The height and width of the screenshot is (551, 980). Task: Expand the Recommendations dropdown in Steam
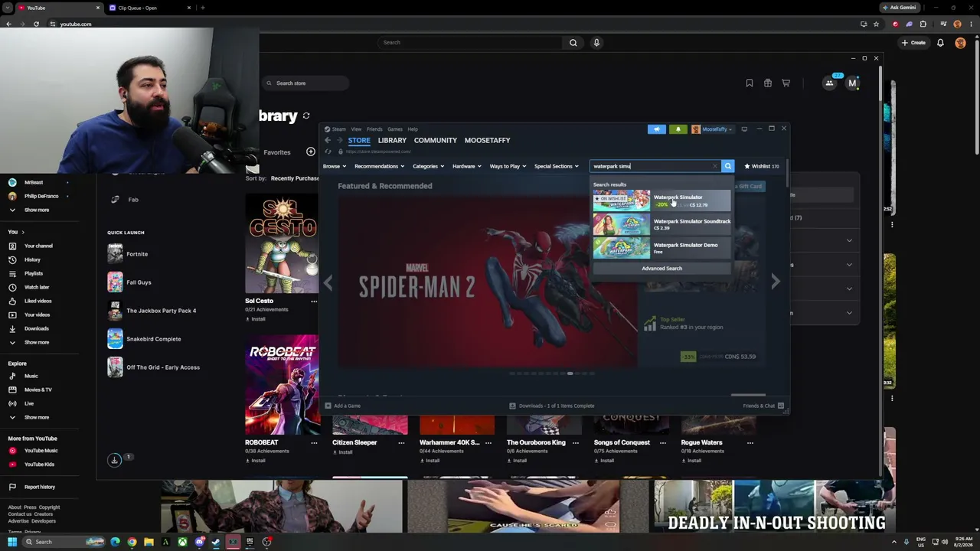click(379, 166)
